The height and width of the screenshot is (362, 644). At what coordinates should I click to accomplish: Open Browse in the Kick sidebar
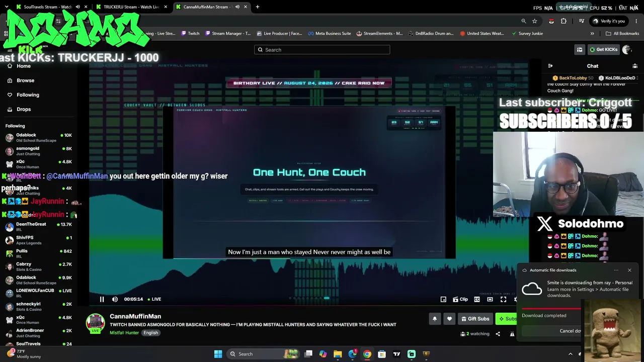click(x=25, y=80)
